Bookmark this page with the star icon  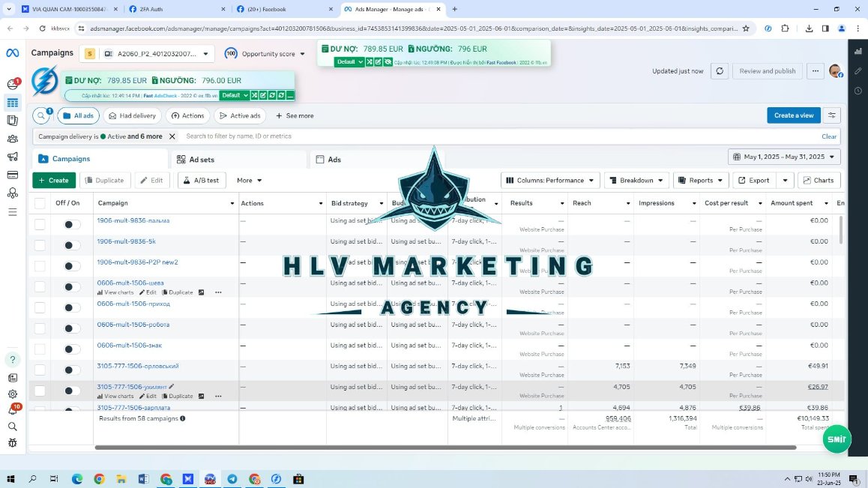746,28
